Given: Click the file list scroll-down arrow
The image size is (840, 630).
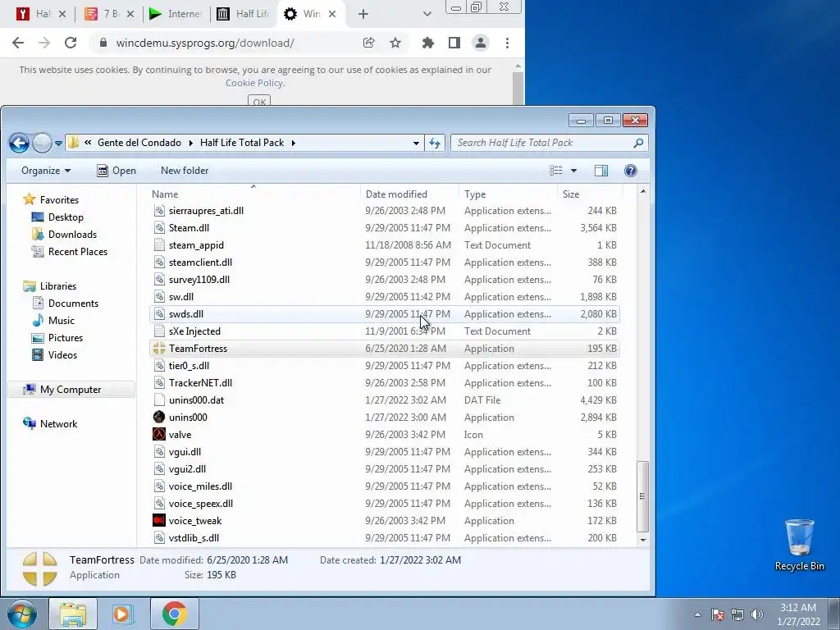Looking at the screenshot, I should (643, 540).
